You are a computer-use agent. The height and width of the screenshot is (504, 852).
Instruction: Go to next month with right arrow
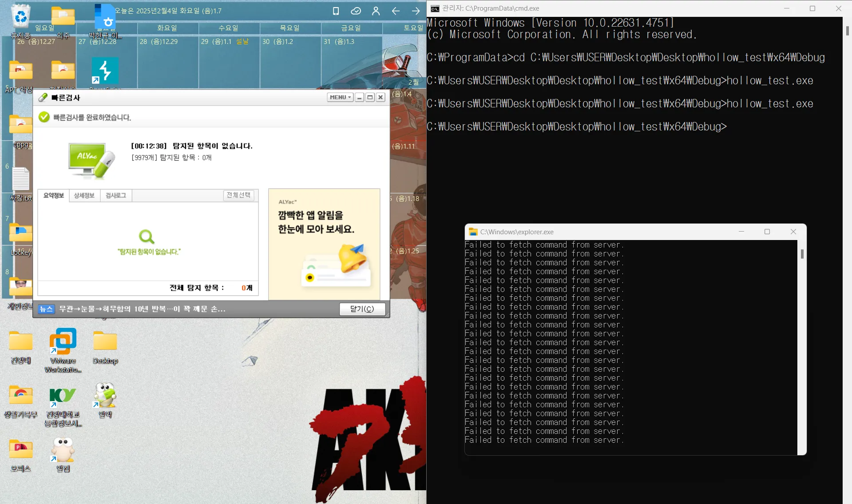(x=416, y=11)
